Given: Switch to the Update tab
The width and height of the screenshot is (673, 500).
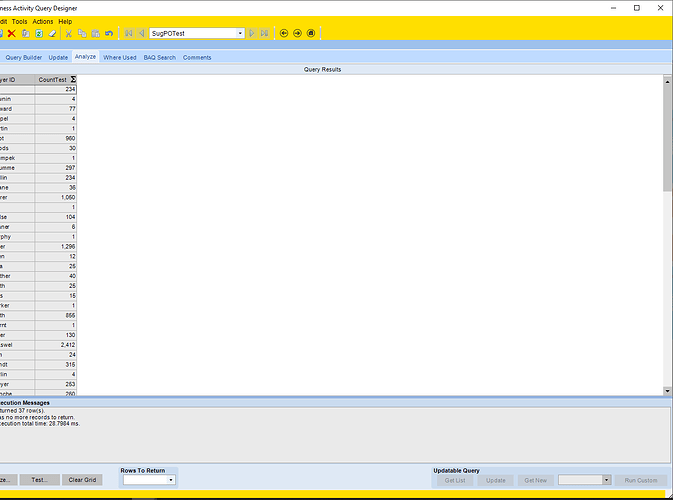Looking at the screenshot, I should (58, 58).
